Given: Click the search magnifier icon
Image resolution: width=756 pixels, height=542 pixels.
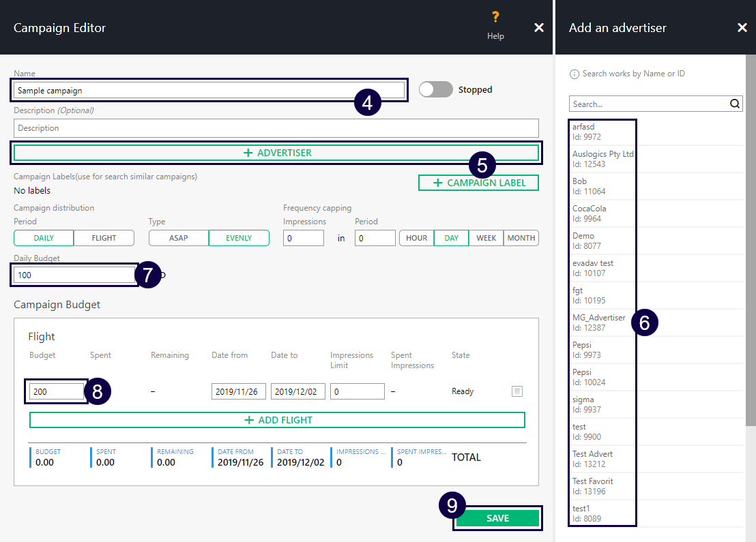Looking at the screenshot, I should 735,104.
